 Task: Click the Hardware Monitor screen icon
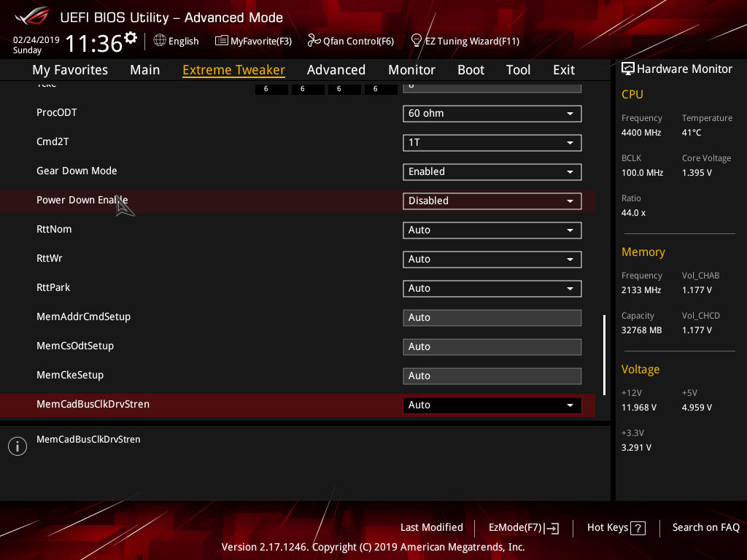(628, 69)
